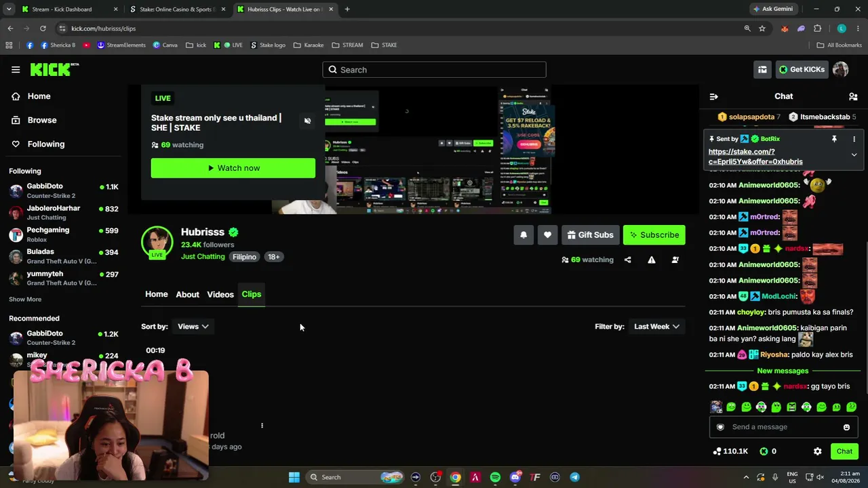868x488 pixels.
Task: Unpin the BotRix pinned message
Action: (834, 139)
